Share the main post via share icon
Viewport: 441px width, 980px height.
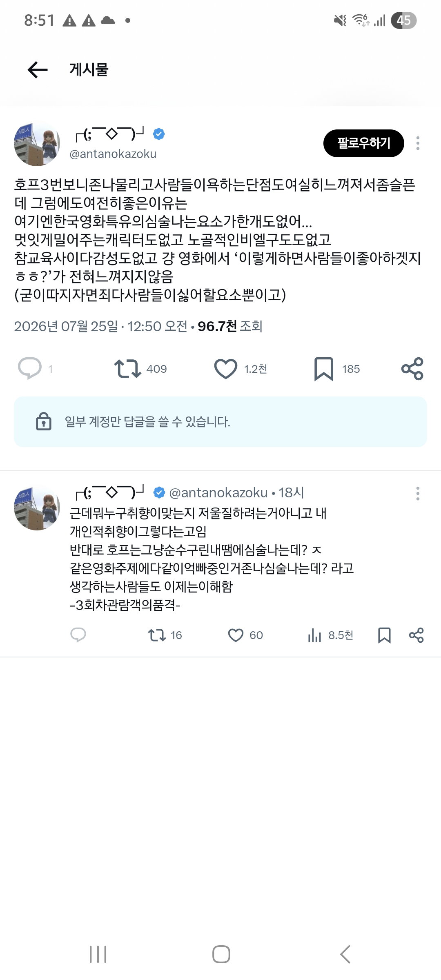coord(412,369)
